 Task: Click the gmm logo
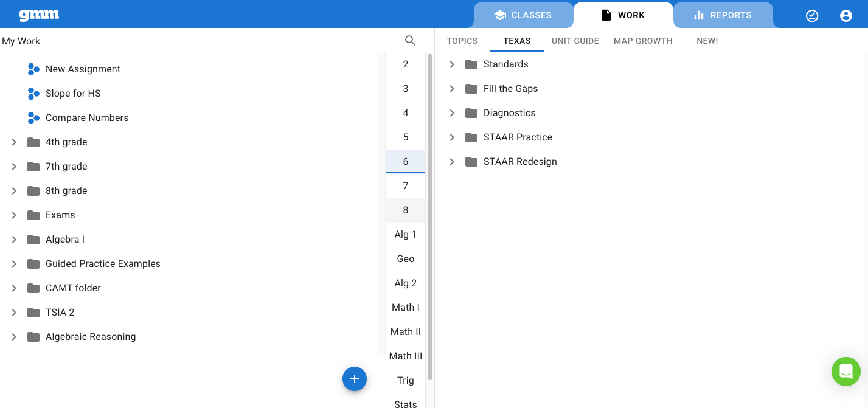coord(39,15)
